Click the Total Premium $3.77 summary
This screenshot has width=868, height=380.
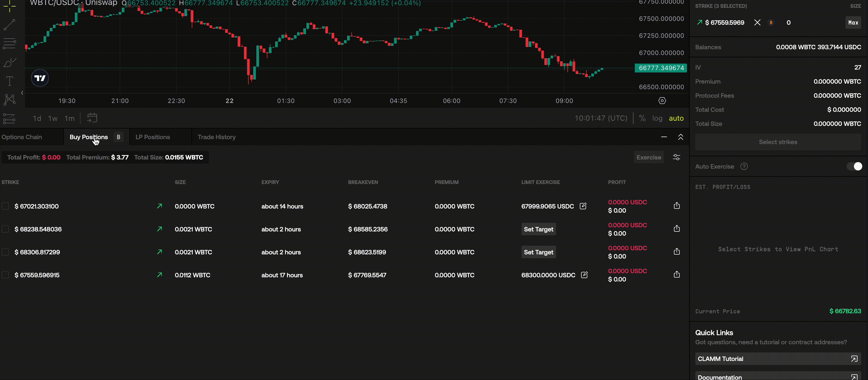click(x=97, y=157)
